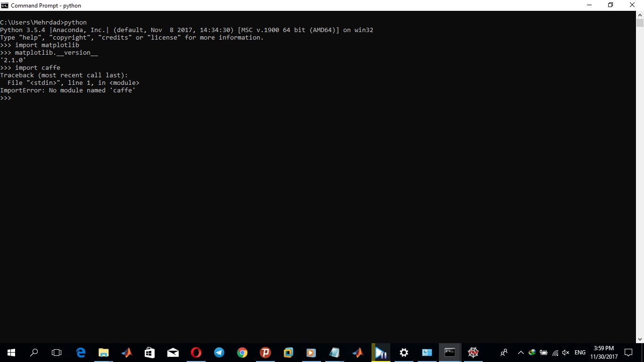Open Command Prompt system menu icon
The width and height of the screenshot is (644, 362).
pos(5,5)
